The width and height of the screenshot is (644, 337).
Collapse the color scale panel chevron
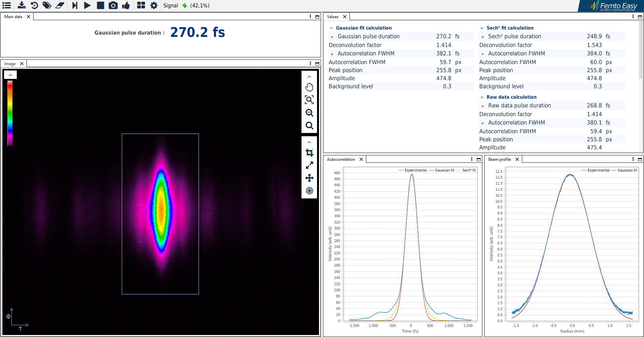coord(10,75)
